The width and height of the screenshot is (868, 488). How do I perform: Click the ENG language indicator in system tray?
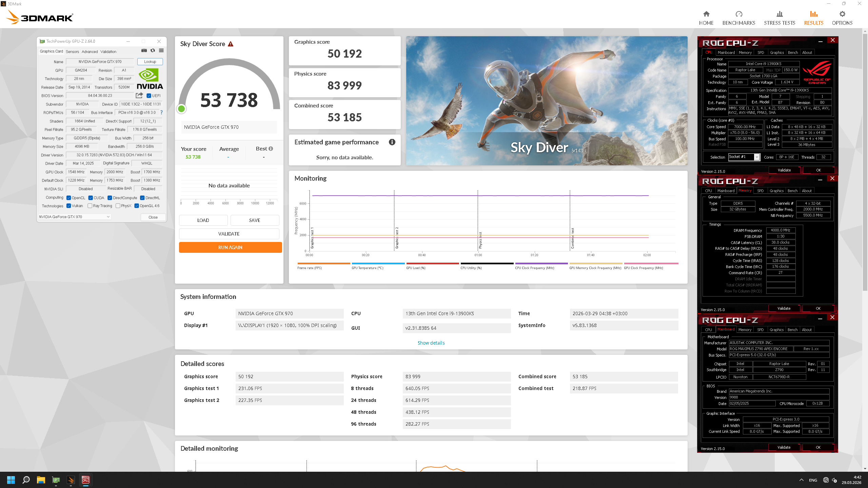813,480
